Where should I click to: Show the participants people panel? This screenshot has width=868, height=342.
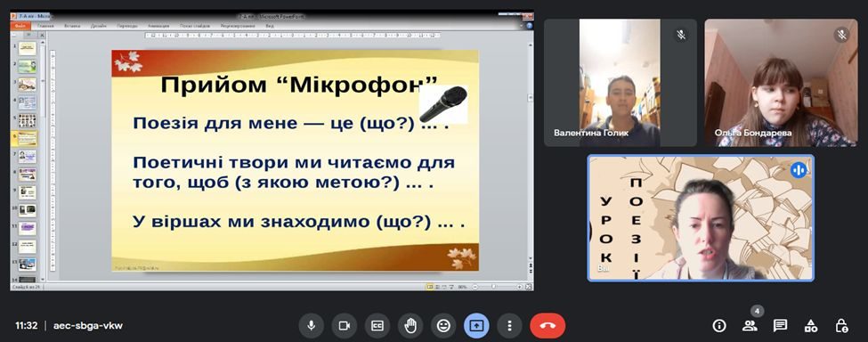coord(750,325)
